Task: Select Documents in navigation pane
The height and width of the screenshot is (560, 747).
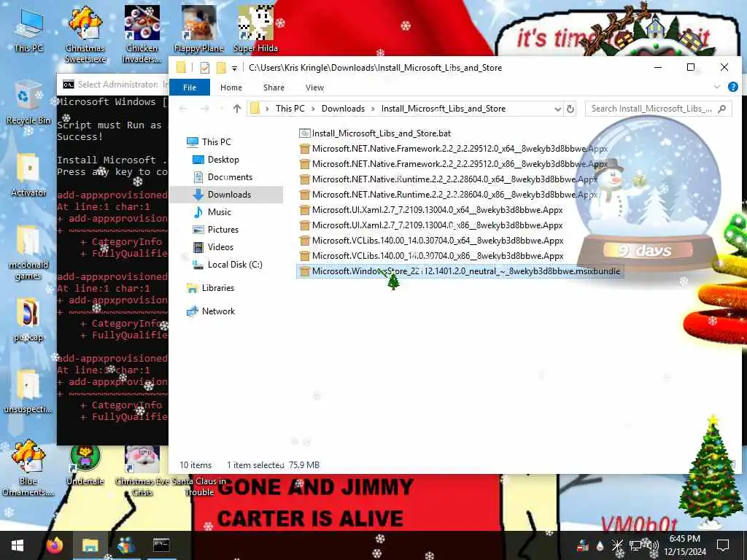Action: (230, 177)
